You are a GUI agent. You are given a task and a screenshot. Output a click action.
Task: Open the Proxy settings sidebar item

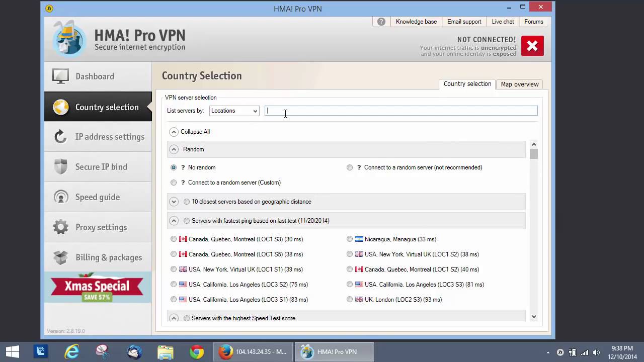click(98, 227)
